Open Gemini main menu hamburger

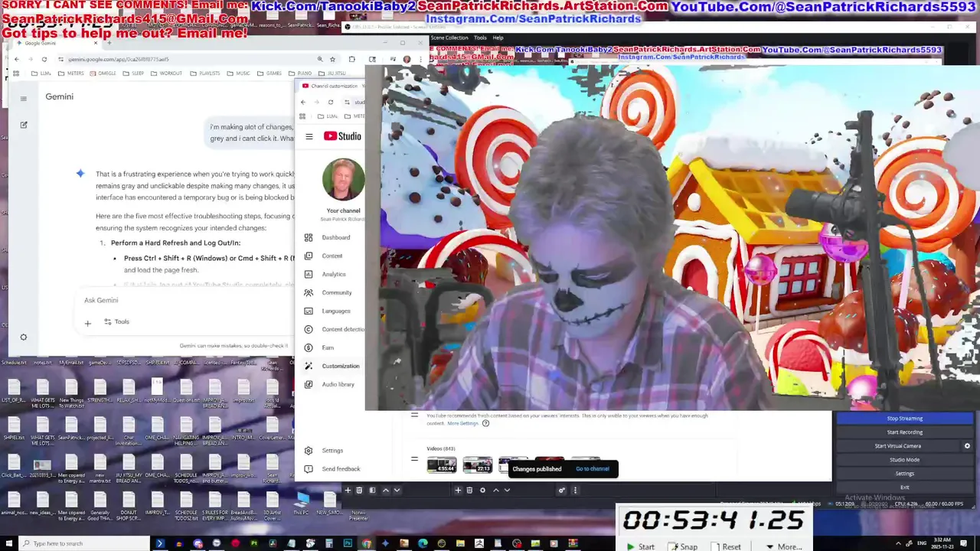pos(24,98)
